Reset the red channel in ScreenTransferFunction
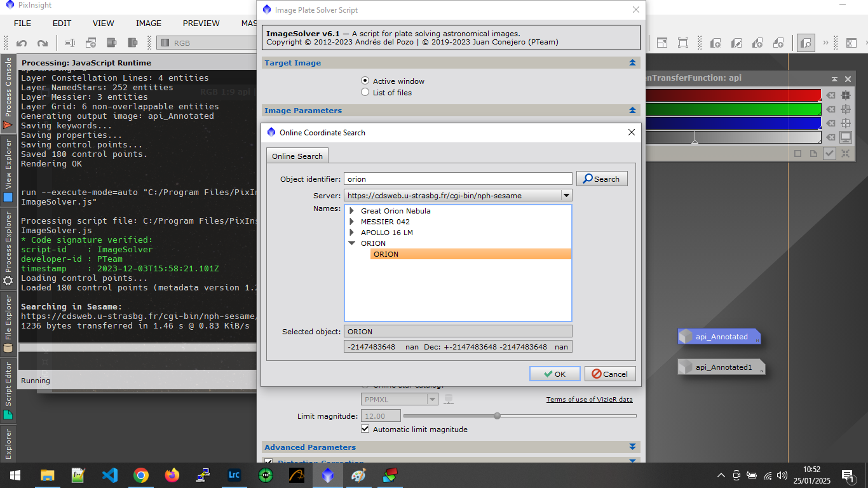Screen dimensions: 868x488 pos(830,95)
